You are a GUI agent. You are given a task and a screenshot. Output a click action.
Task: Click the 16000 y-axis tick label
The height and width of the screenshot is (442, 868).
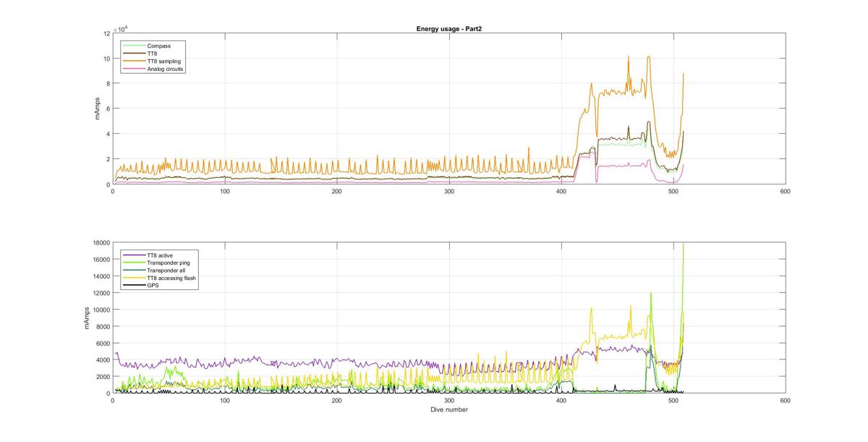coord(101,260)
